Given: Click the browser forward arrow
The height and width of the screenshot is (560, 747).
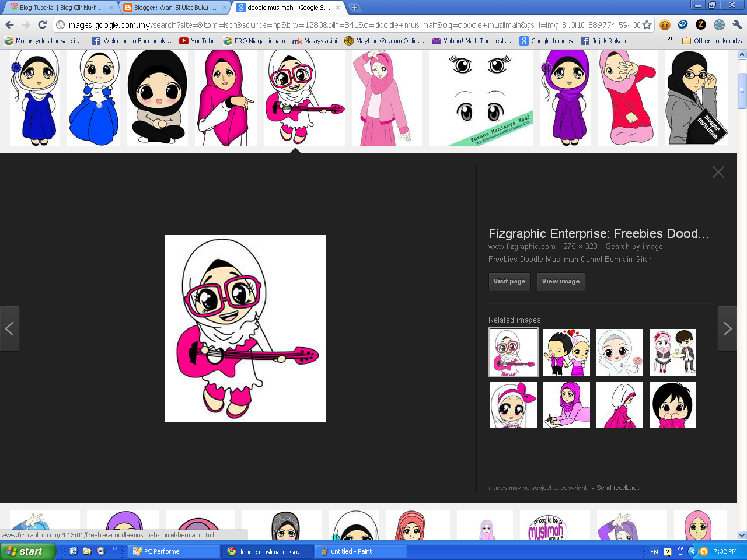Looking at the screenshot, I should pos(26,24).
